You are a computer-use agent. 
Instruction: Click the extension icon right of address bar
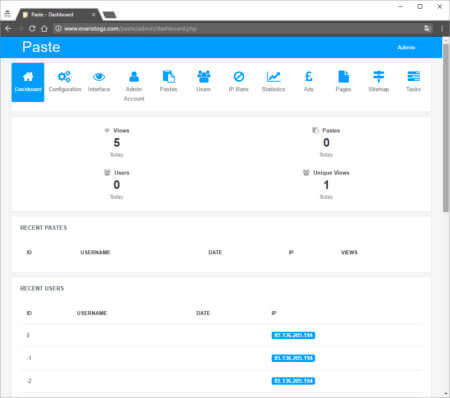(427, 29)
